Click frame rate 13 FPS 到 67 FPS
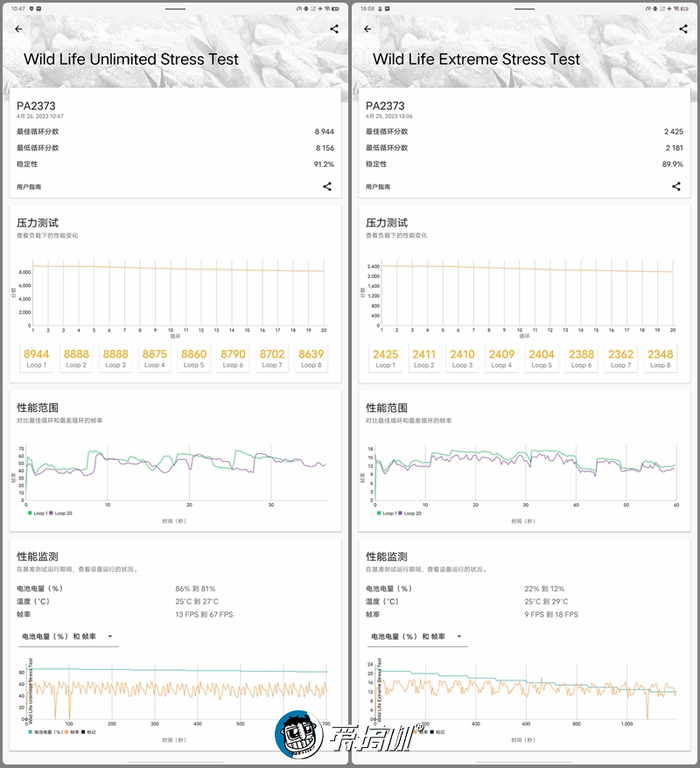700x768 pixels. (204, 614)
